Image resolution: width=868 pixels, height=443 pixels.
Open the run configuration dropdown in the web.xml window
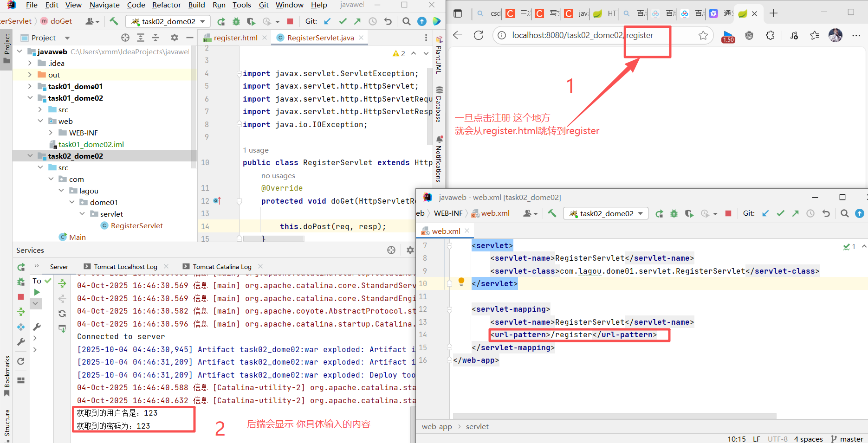coord(606,213)
